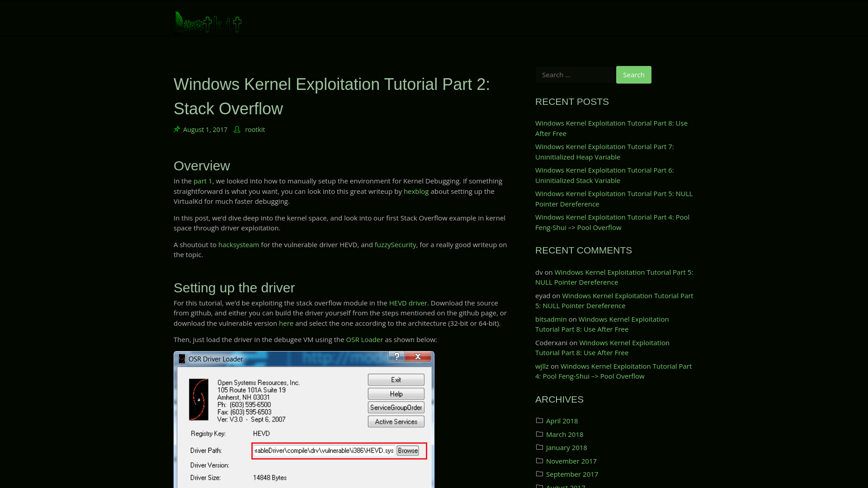Click the folder icon next to November 2017
868x488 pixels.
[x=539, y=460]
